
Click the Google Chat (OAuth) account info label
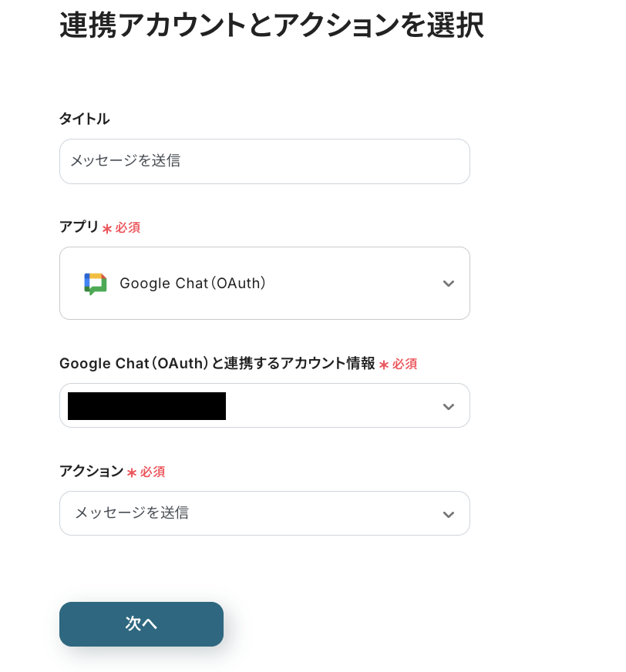(217, 364)
